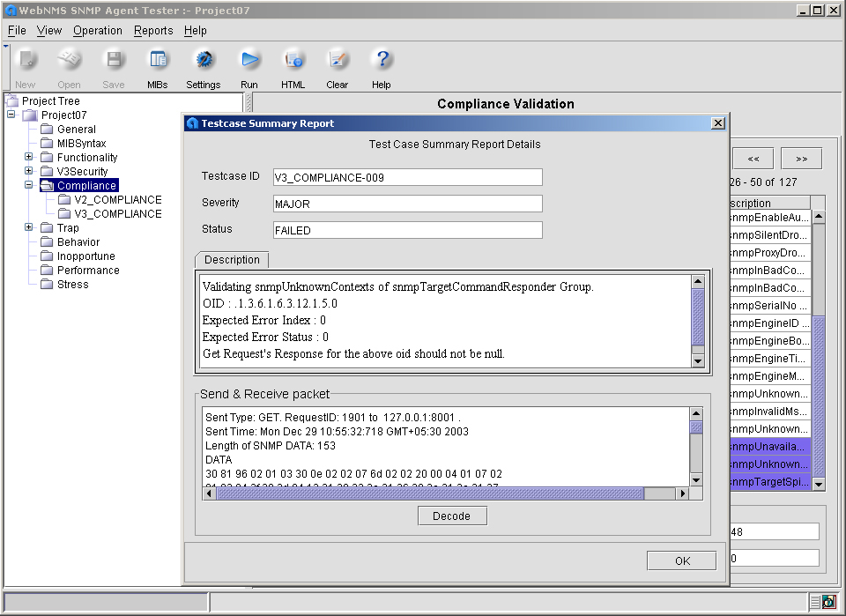Image resolution: width=846 pixels, height=616 pixels.
Task: Collapse the Project07 tree node
Action: 11,115
